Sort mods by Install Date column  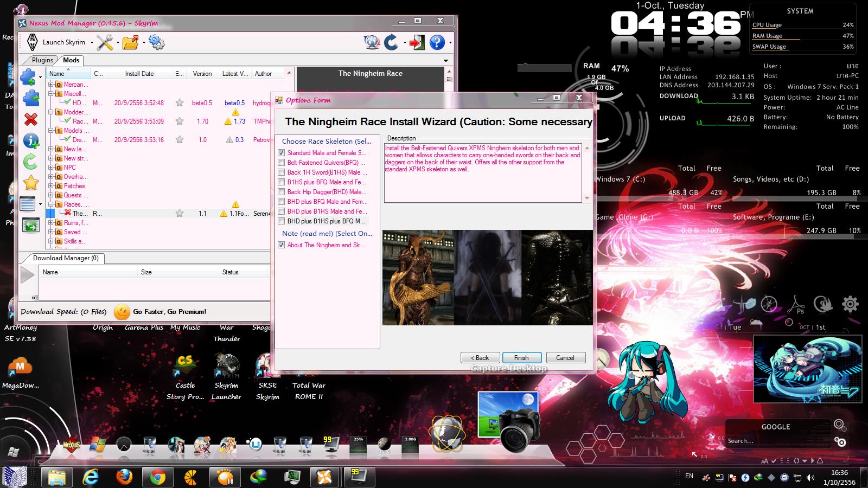[139, 74]
